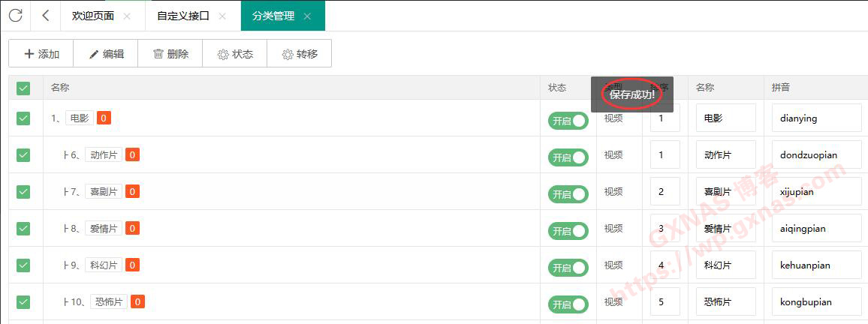Open the 转移 gear button
Screen dimensions: 868x324
(x=300, y=54)
